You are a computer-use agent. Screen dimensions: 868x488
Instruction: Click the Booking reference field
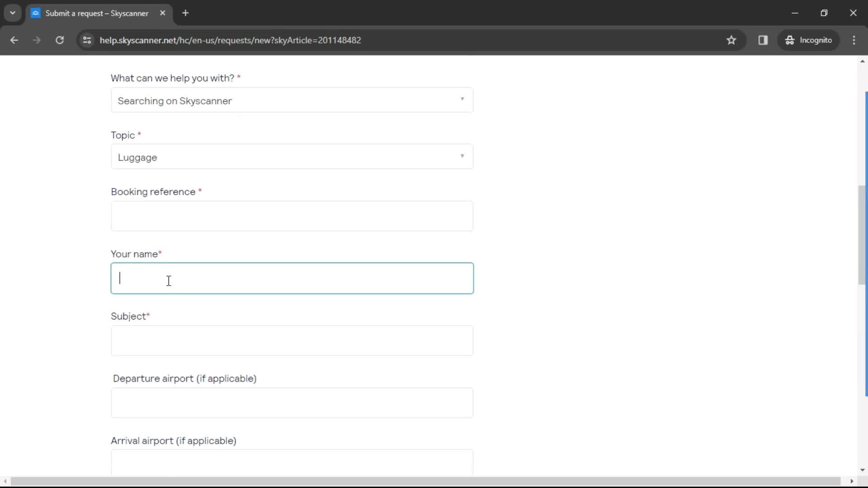292,216
